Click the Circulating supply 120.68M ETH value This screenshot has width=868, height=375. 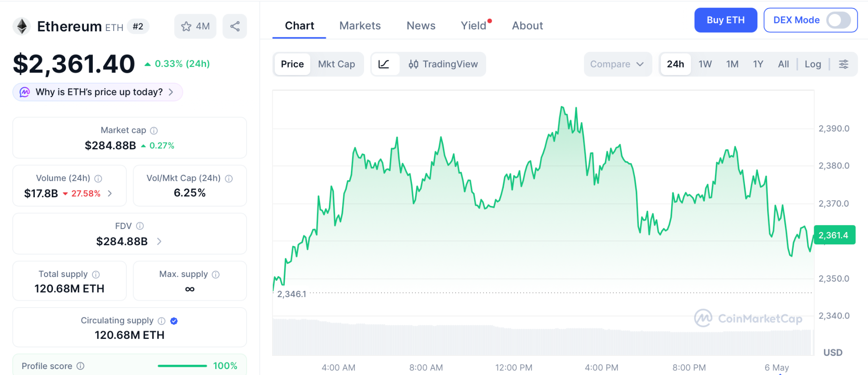[130, 335]
